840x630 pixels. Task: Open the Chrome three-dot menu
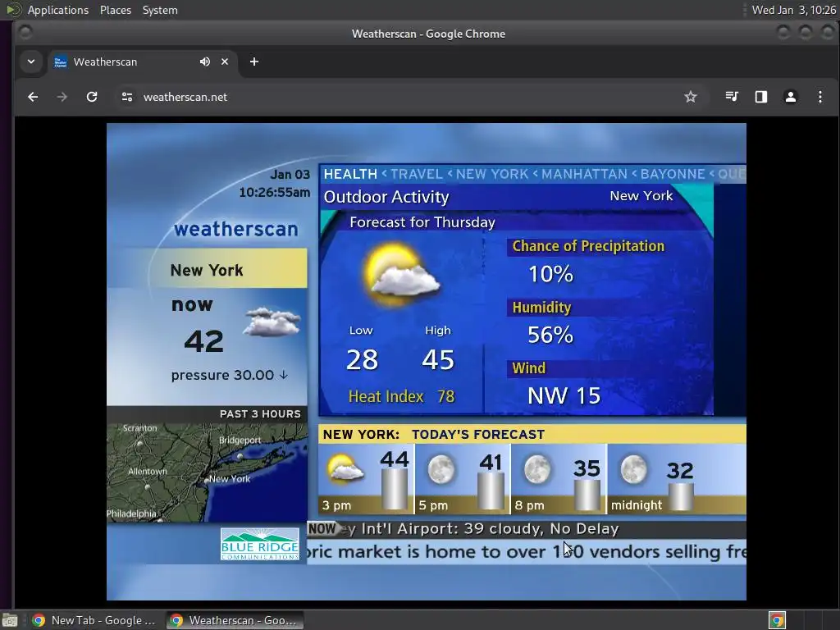tap(820, 97)
